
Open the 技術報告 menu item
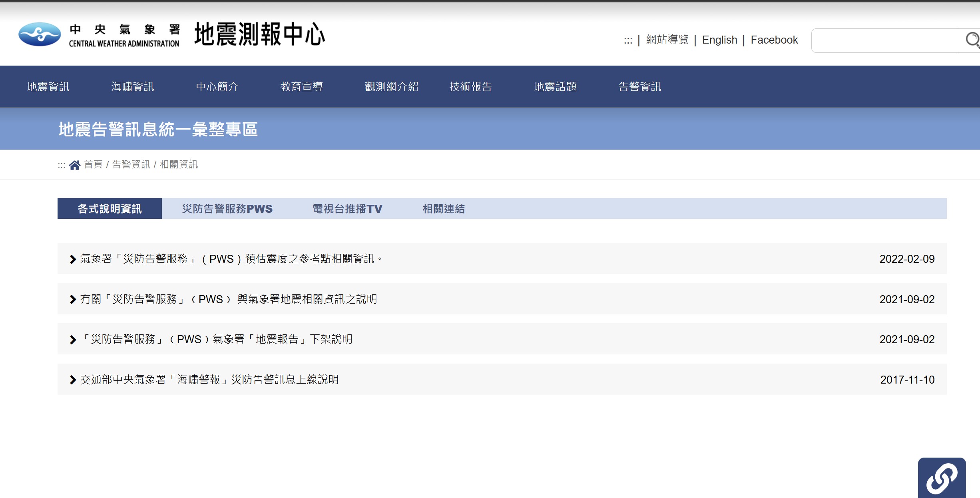[x=470, y=87]
